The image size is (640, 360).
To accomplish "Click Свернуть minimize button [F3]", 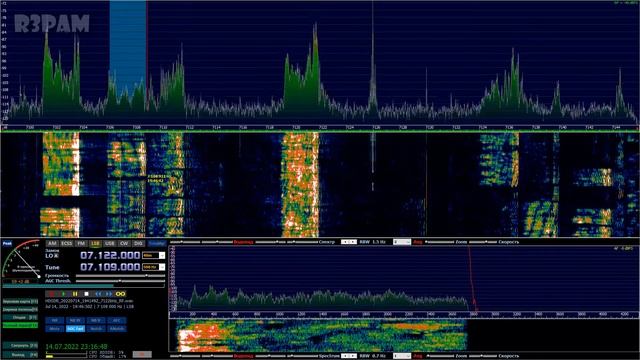I will point(20,345).
